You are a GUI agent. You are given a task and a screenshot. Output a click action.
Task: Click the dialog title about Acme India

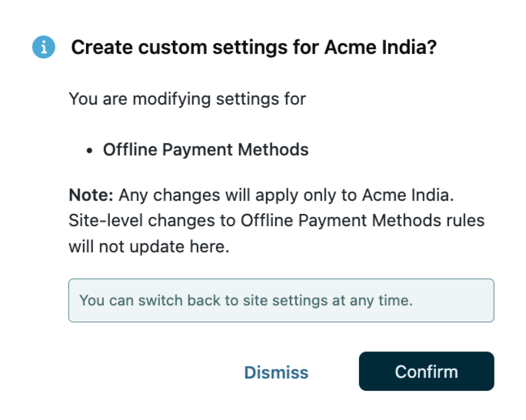coord(254,48)
